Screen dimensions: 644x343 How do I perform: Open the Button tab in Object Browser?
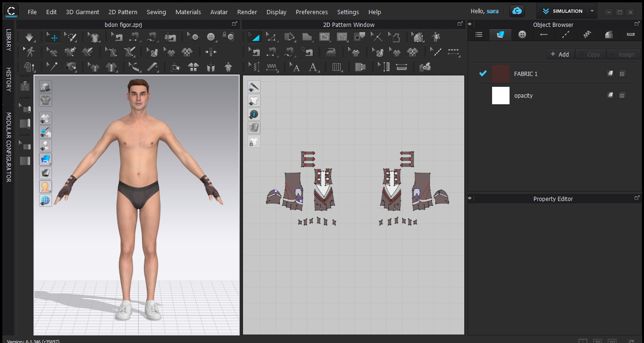522,34
